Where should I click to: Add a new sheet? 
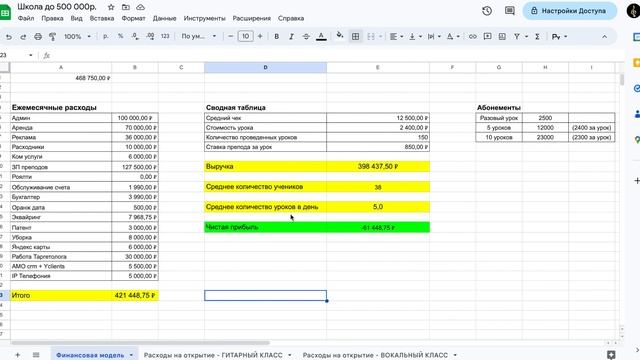[x=17, y=355]
